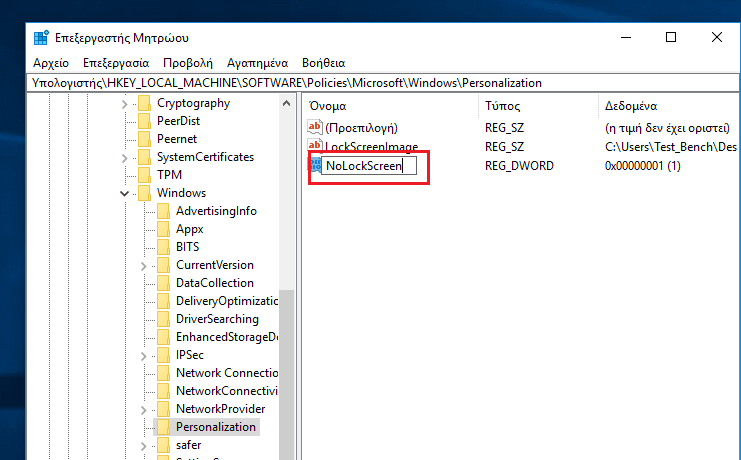741x460 pixels.
Task: Maximize the Registry Editor window
Action: (671, 37)
